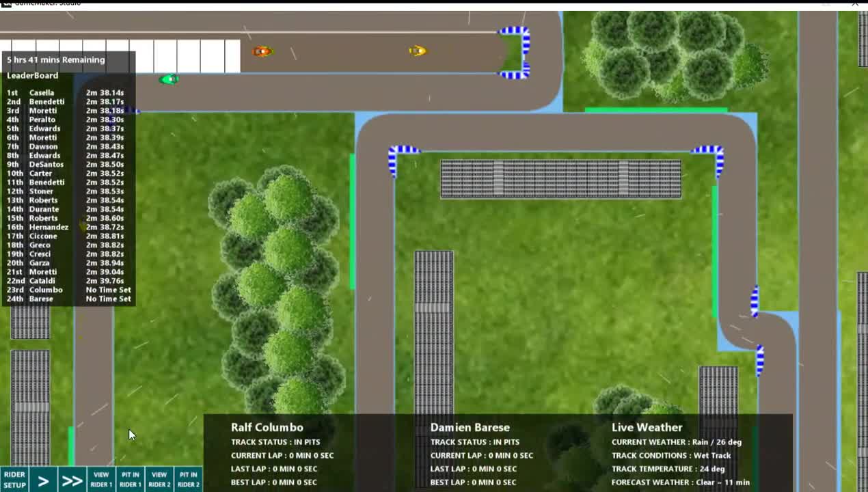Select Casella at the top of the LeaderBoard
The width and height of the screenshot is (868, 492).
41,92
